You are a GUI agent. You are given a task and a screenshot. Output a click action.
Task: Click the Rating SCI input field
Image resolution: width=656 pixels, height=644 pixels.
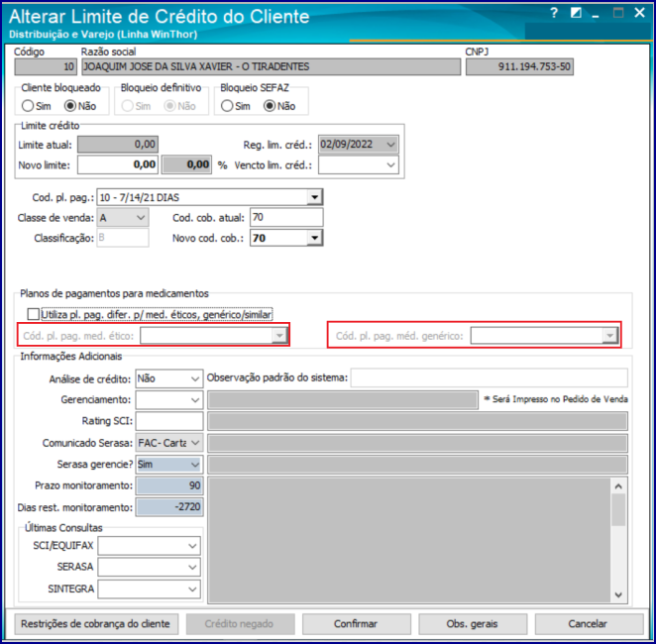click(x=169, y=421)
